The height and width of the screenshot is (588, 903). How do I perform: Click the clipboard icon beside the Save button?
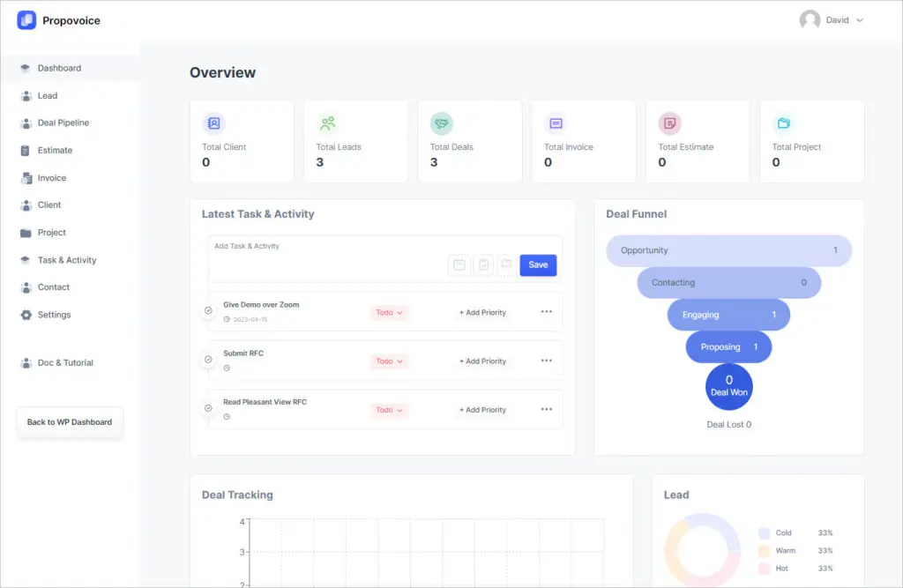[483, 264]
